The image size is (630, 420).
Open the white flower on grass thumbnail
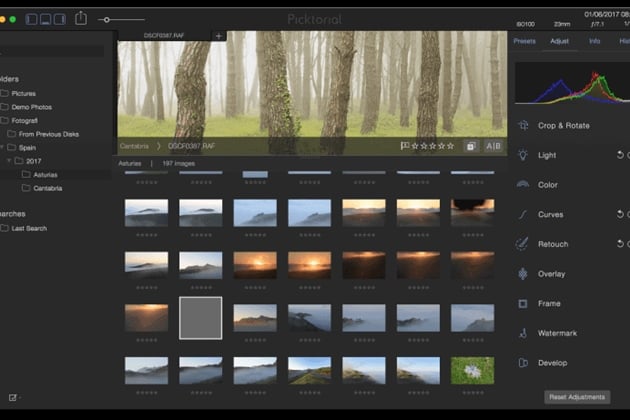(x=472, y=371)
